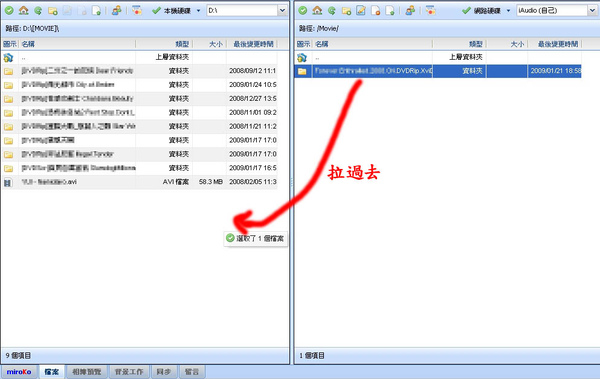Create new folder in left local pane

click(53, 11)
